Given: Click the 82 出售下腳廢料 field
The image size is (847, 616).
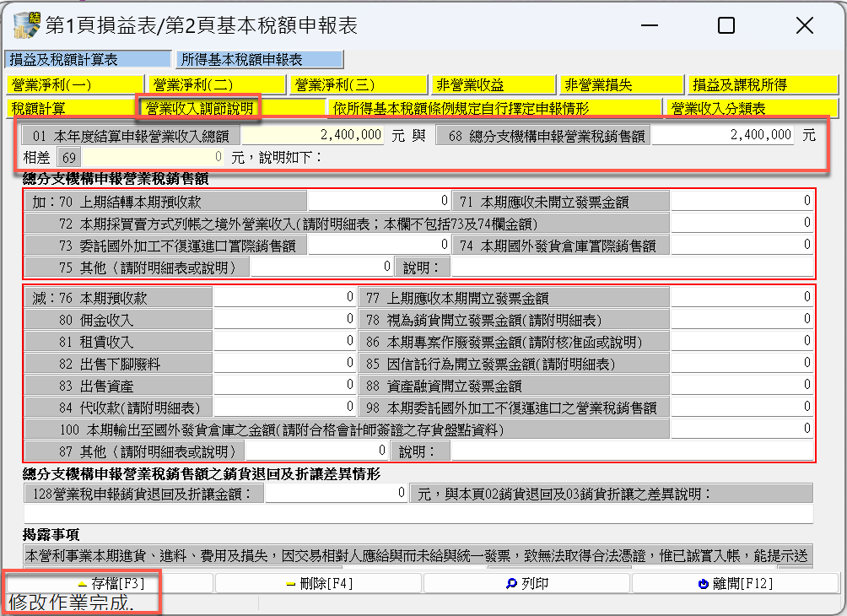Looking at the screenshot, I should click(284, 363).
